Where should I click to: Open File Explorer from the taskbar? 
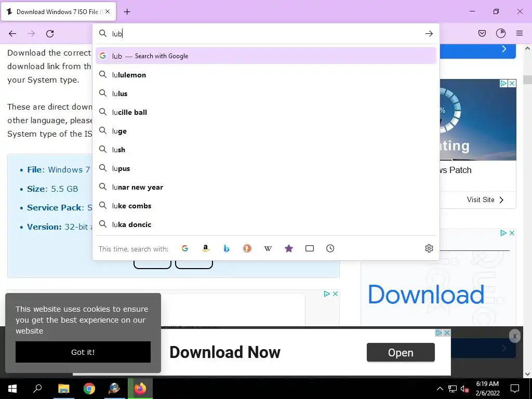[x=63, y=389]
